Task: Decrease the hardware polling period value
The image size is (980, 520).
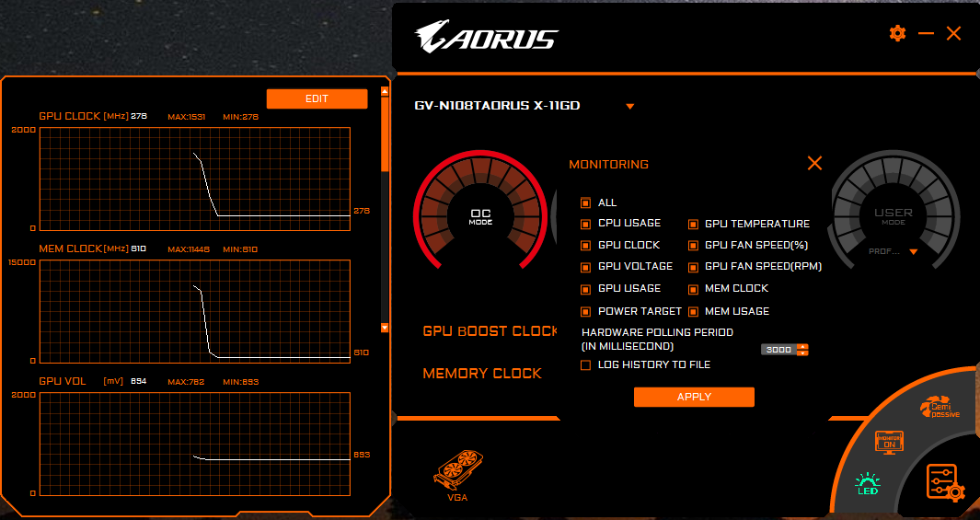Action: coord(803,353)
